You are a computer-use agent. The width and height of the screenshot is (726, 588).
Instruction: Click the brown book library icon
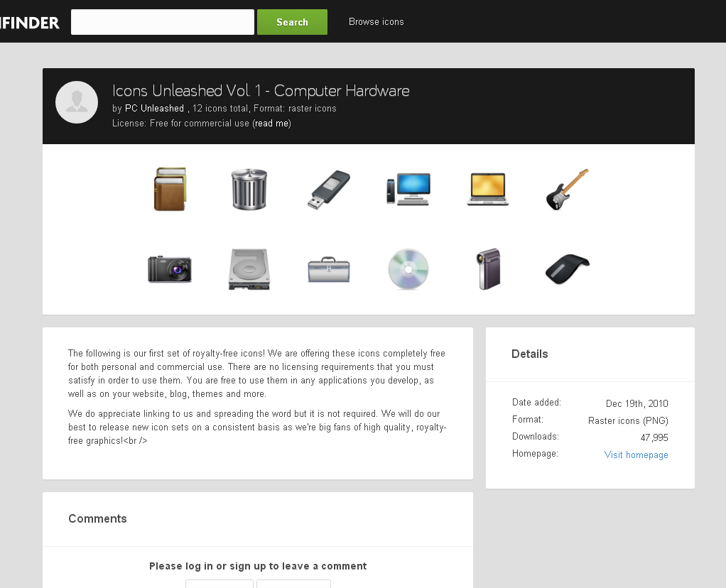coord(170,190)
